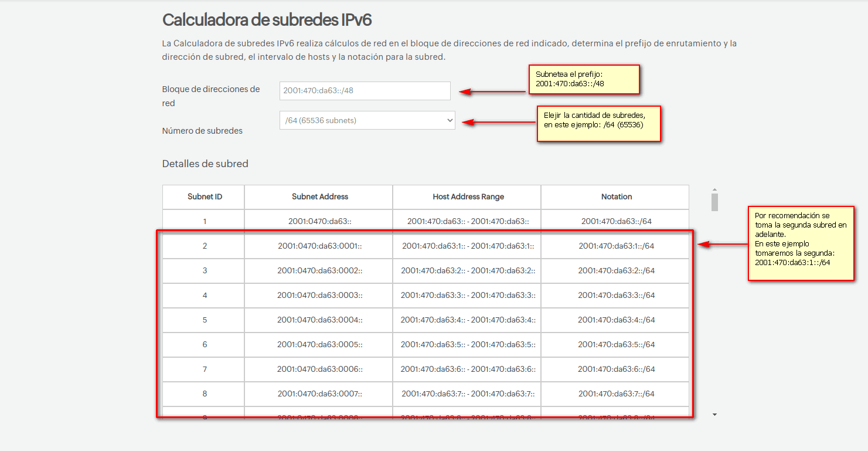Click the scroll down arrow below the table scrollbar
This screenshot has height=451, width=868.
(x=714, y=415)
